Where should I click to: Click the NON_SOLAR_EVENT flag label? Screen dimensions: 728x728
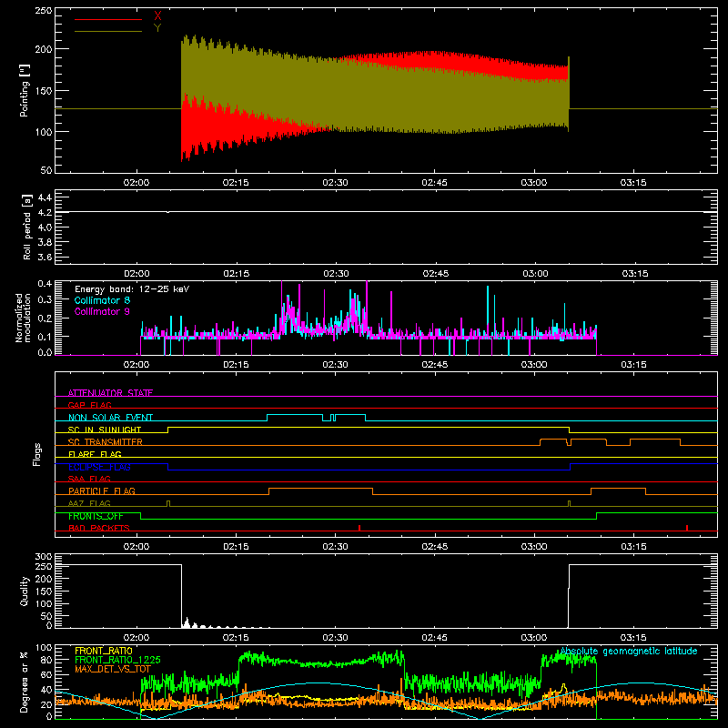tap(110, 418)
